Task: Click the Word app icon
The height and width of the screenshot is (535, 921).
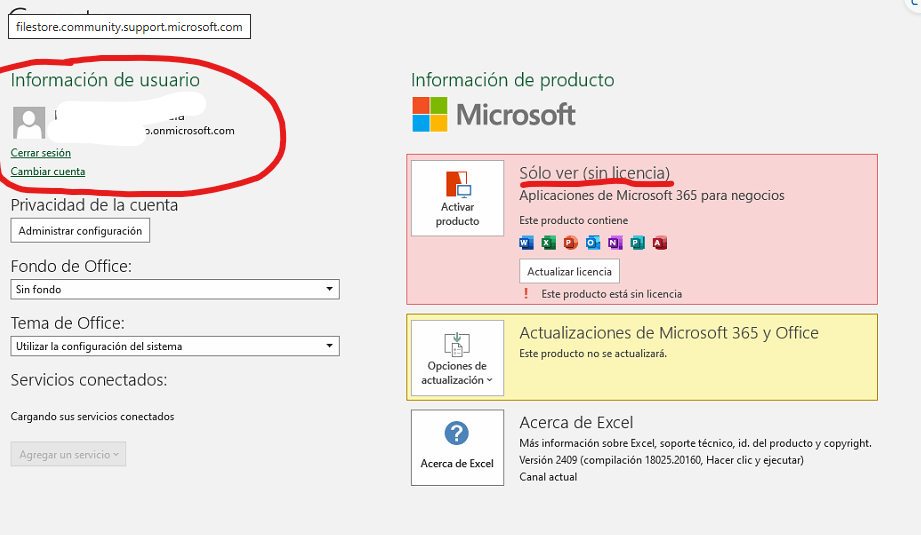Action: pos(526,243)
